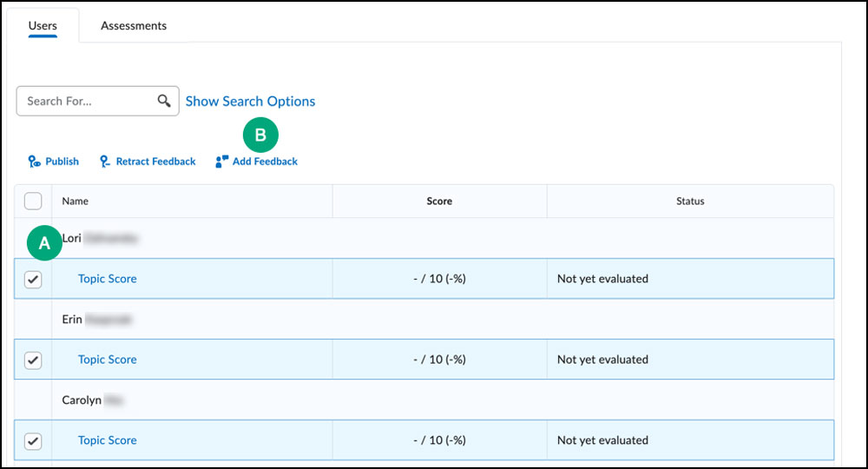
Task: Click Carolyn's Not yet evaluated status
Action: [x=603, y=440]
